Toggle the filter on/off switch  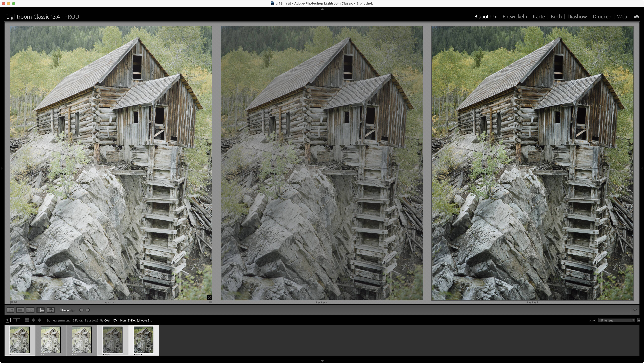click(x=639, y=320)
